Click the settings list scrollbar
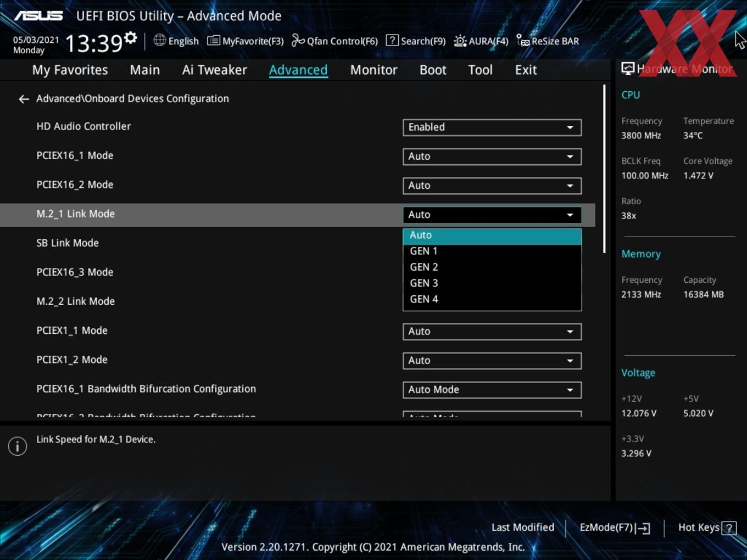 (605, 169)
